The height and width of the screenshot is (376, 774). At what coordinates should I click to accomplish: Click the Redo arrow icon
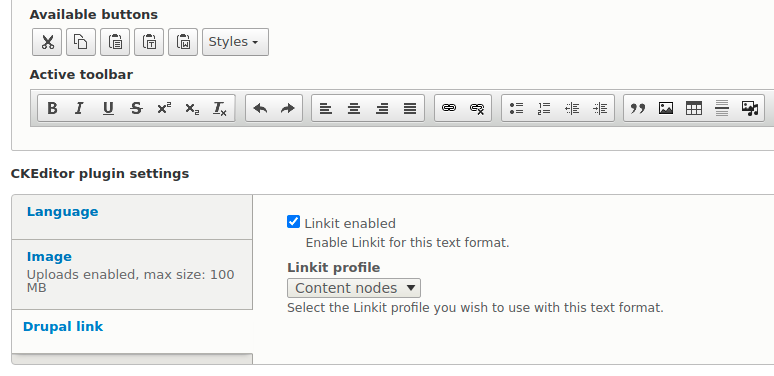(x=287, y=108)
